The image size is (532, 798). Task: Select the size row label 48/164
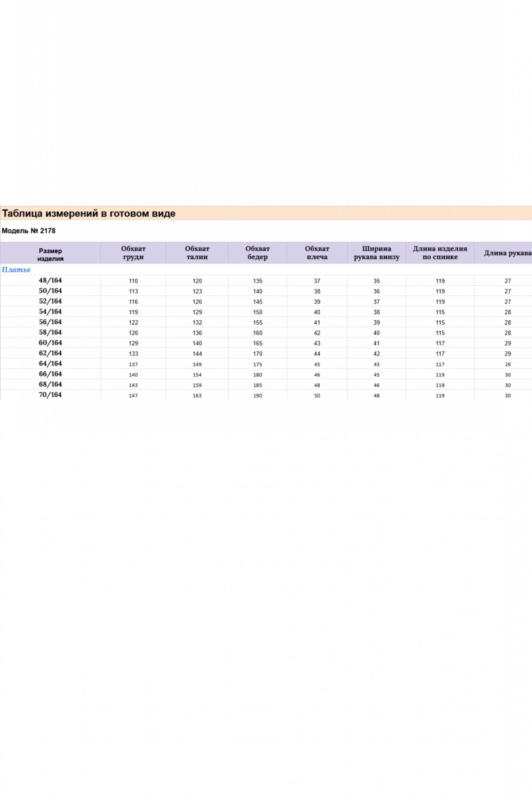pos(50,280)
